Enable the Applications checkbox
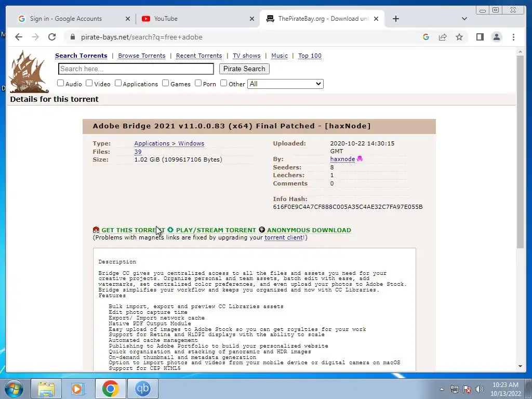 coord(118,83)
